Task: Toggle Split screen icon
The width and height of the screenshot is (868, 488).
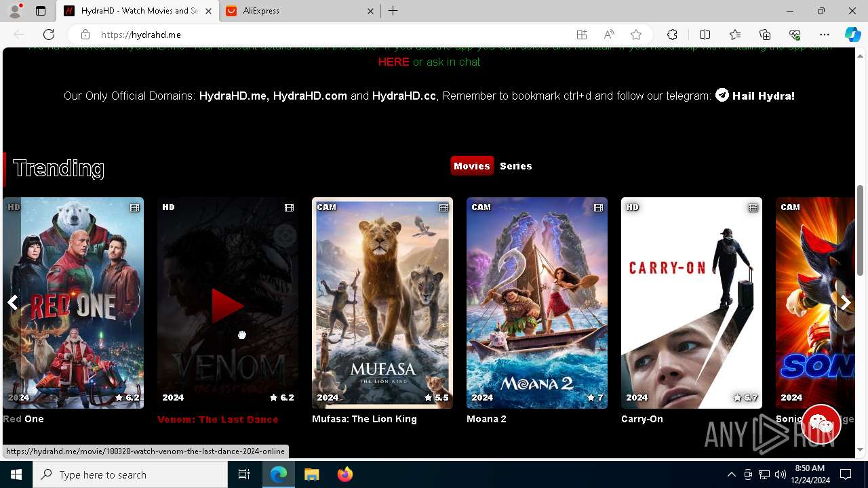Action: click(x=705, y=35)
